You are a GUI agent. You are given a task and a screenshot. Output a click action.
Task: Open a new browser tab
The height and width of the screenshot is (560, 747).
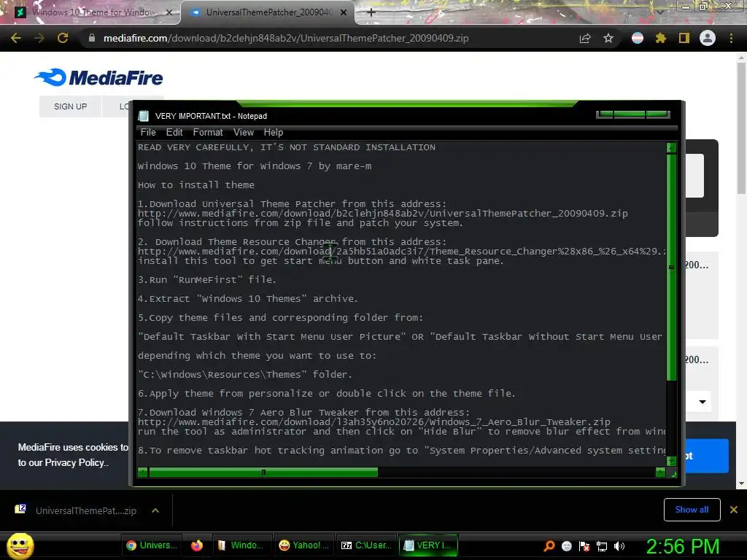(371, 12)
